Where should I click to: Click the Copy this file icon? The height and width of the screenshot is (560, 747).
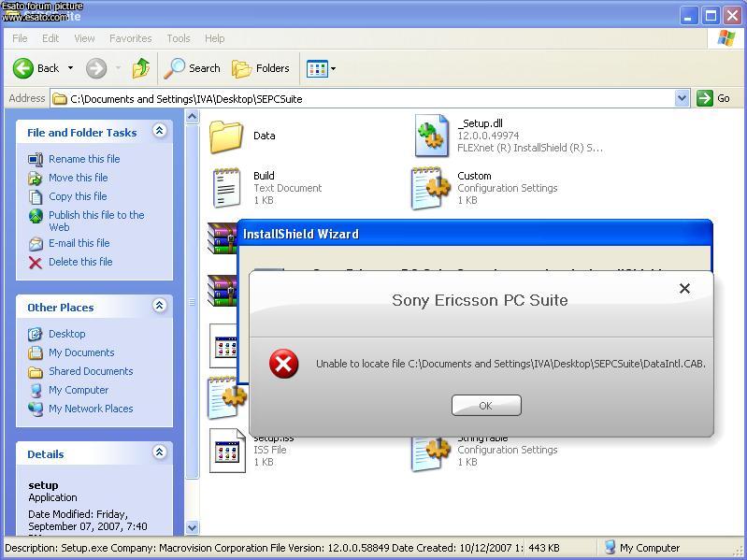coord(36,196)
